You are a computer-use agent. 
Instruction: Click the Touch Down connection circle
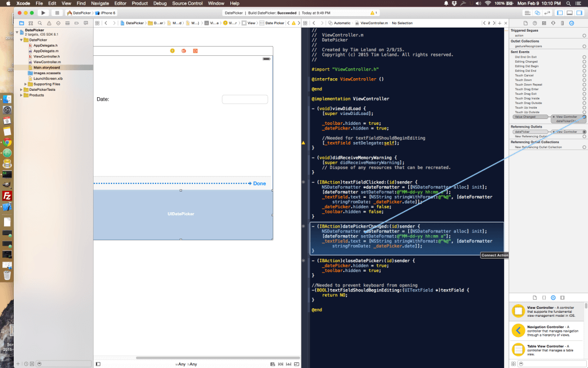point(584,80)
